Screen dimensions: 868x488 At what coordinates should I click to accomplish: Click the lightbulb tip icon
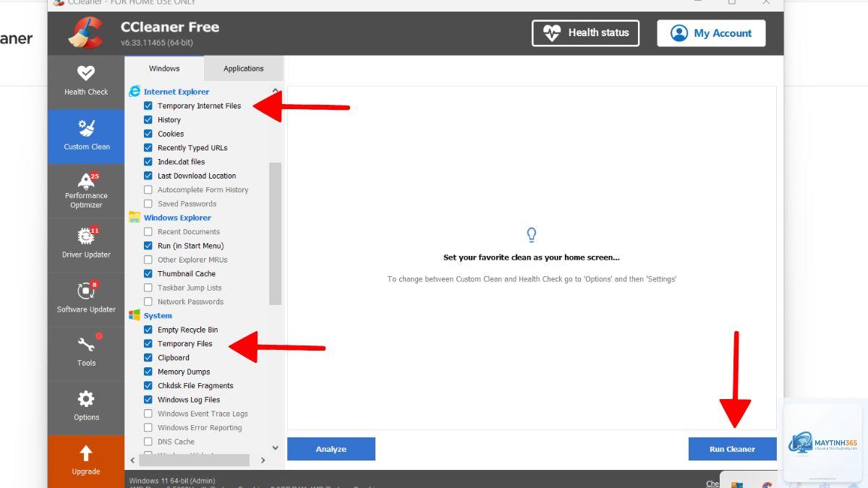coord(532,235)
